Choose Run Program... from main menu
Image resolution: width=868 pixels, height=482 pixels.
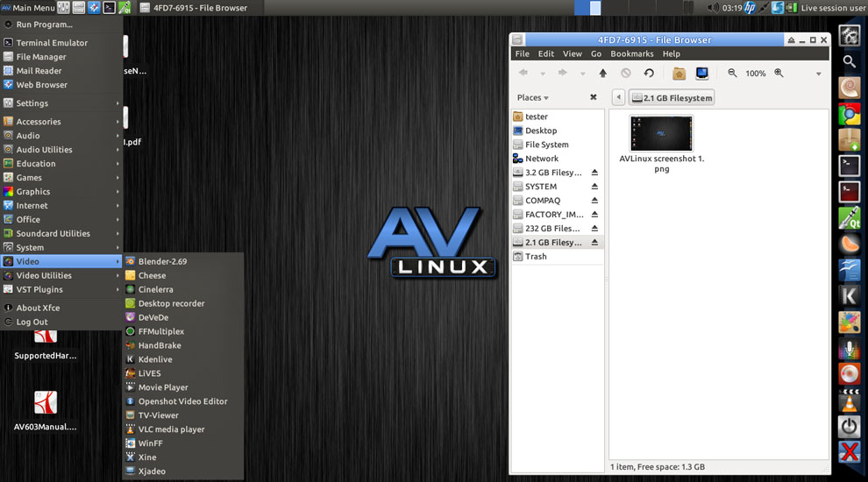coord(61,25)
